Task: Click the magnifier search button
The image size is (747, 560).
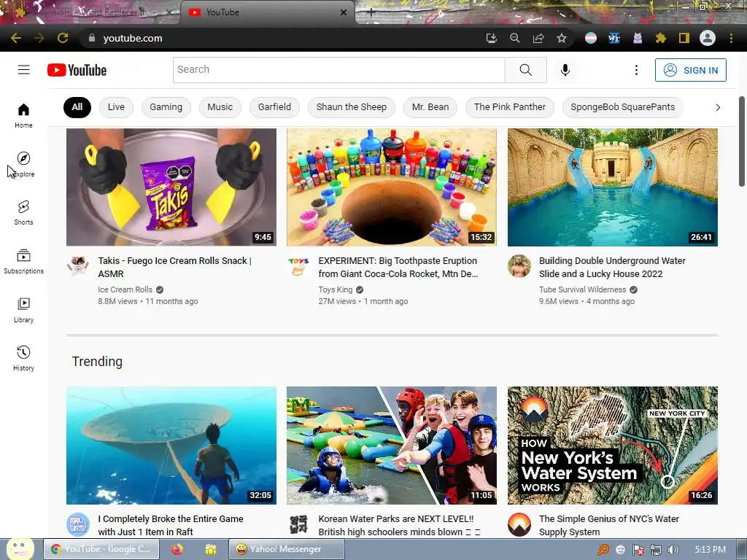Action: [x=525, y=70]
